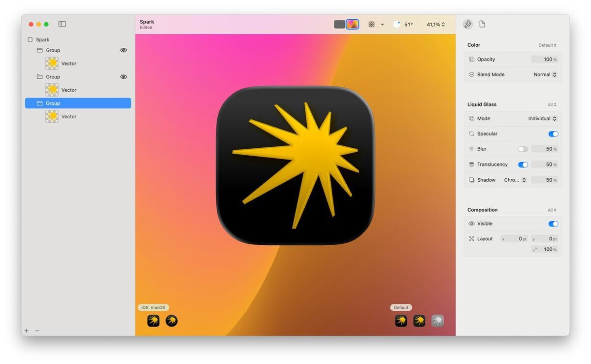Select the circular icon preview thumbnail
The image size is (591, 364).
(171, 321)
